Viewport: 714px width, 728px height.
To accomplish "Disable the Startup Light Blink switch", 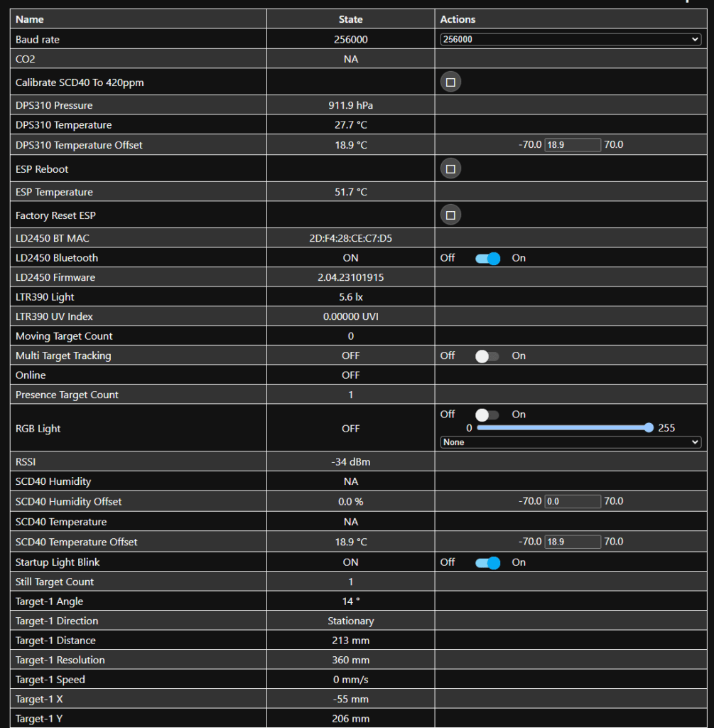I will [x=487, y=562].
